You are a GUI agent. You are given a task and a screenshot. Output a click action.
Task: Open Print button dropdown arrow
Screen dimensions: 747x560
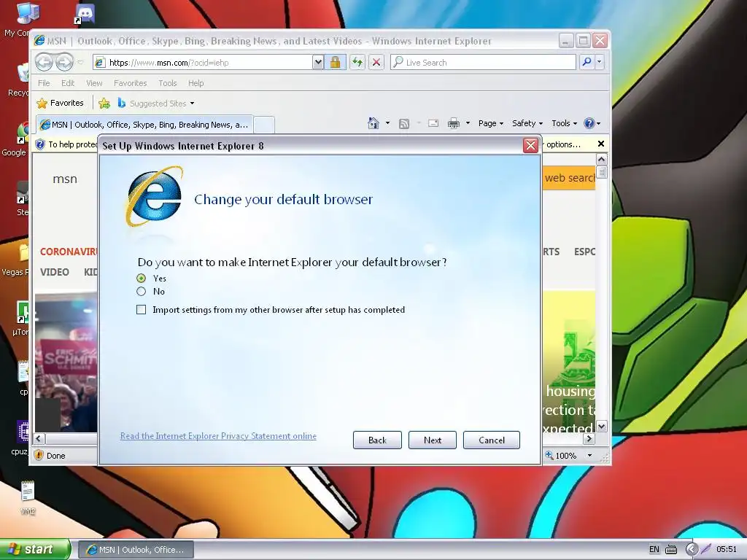click(x=468, y=123)
